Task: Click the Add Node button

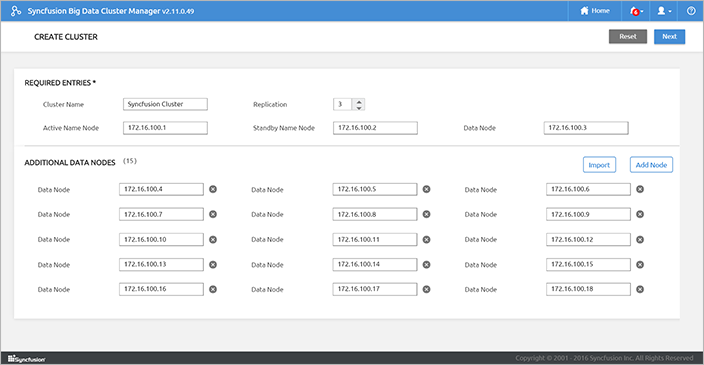Action: pyautogui.click(x=651, y=165)
